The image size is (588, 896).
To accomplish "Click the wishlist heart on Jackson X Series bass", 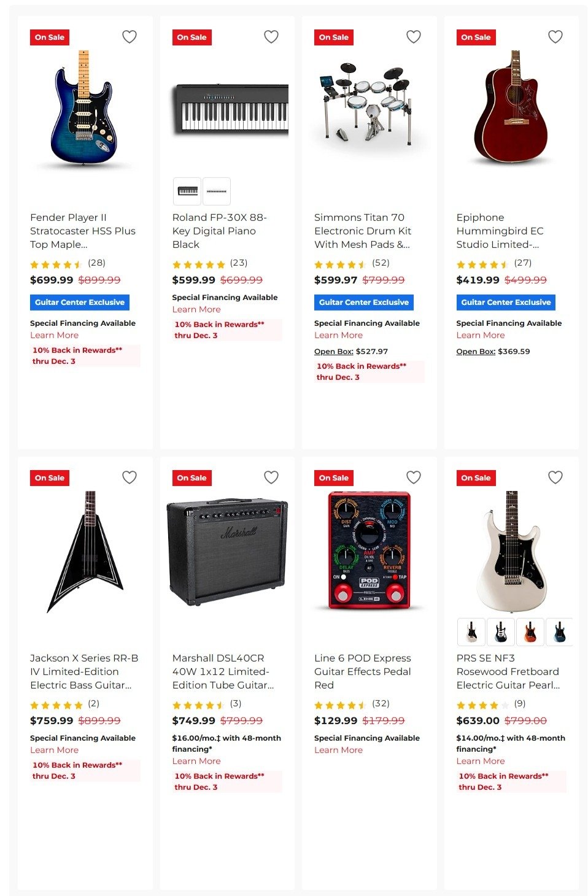I will [x=130, y=477].
